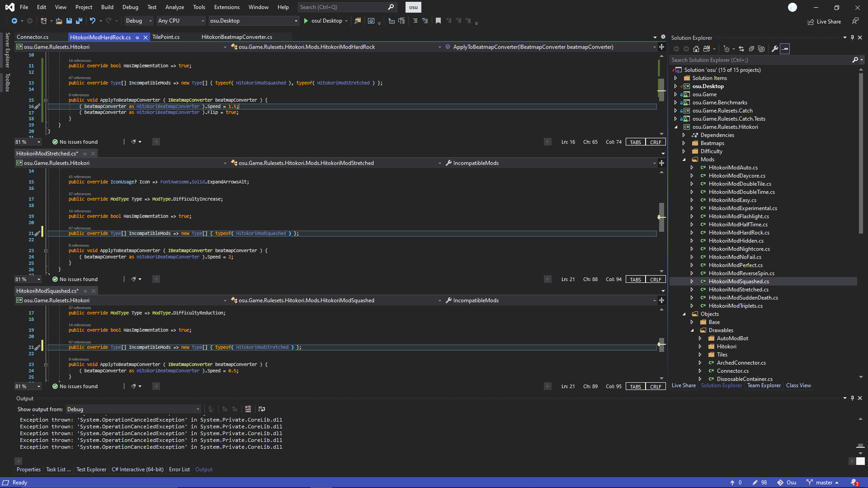868x488 pixels.
Task: Click the notifications bell in status bar
Action: click(854, 483)
